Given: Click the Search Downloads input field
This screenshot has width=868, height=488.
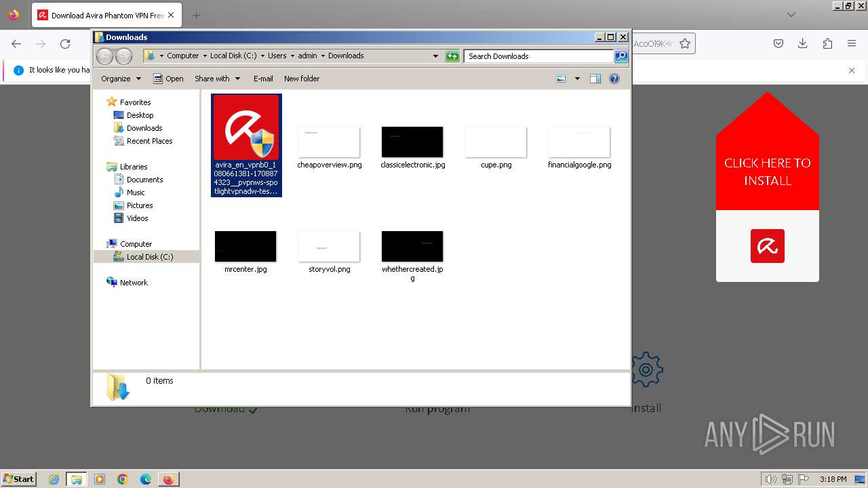Looking at the screenshot, I should 539,56.
